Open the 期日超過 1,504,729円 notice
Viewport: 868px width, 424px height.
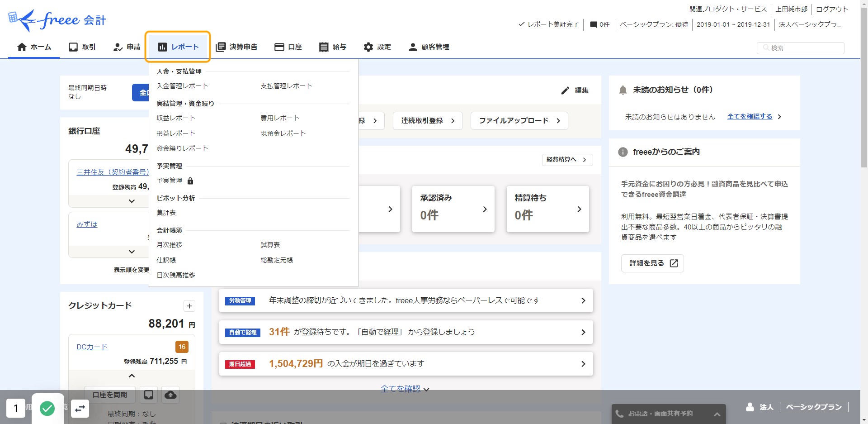click(x=406, y=364)
